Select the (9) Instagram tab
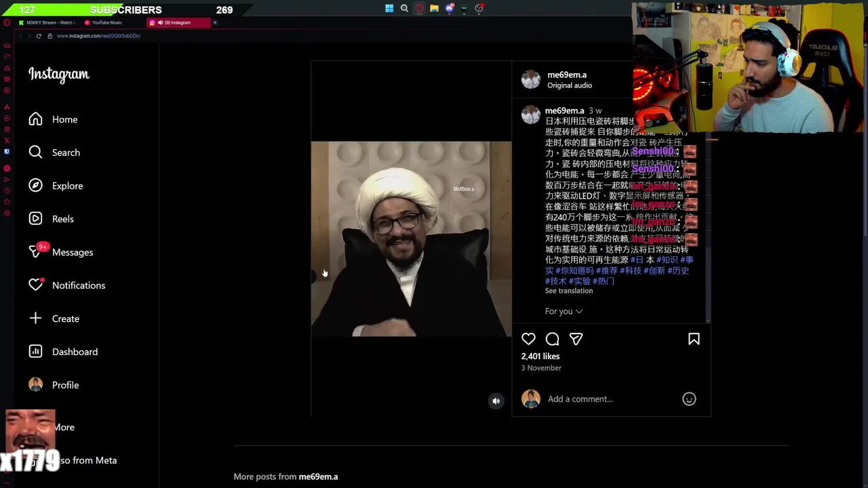 [x=178, y=22]
